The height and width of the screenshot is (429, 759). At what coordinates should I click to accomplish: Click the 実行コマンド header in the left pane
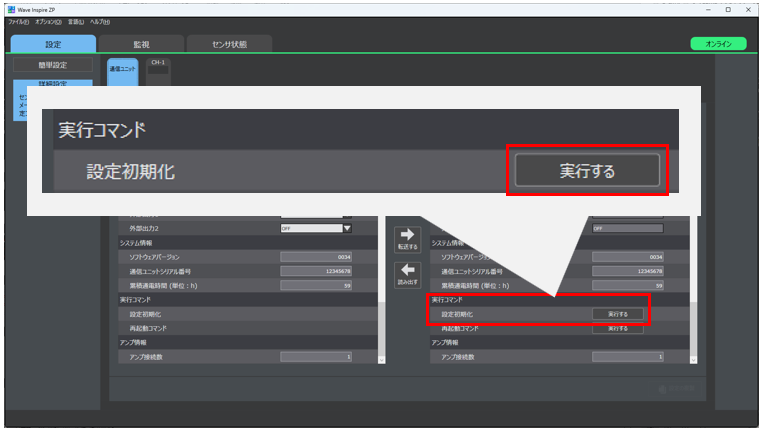pos(135,300)
